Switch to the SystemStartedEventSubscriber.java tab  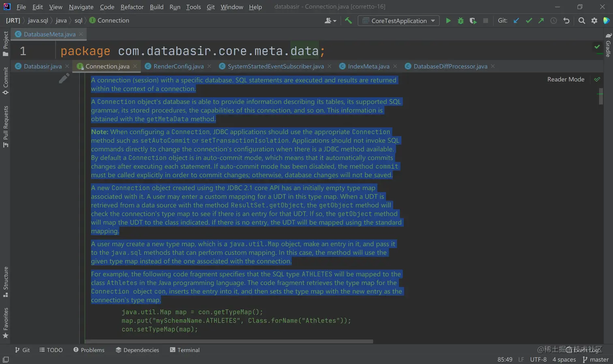click(276, 66)
